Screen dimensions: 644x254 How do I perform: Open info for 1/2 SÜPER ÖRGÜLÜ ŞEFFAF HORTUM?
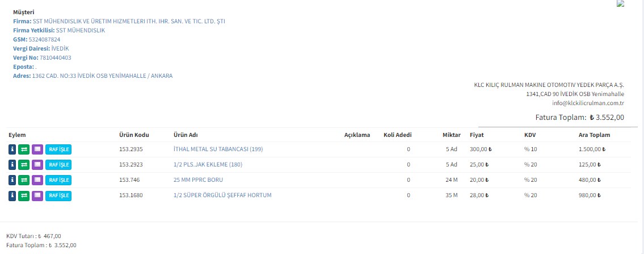pos(12,195)
